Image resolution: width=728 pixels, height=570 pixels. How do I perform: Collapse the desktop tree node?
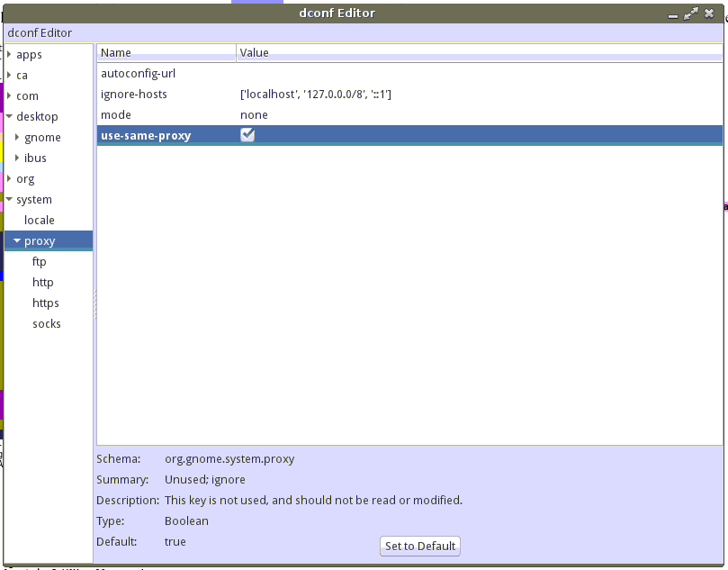click(x=9, y=117)
